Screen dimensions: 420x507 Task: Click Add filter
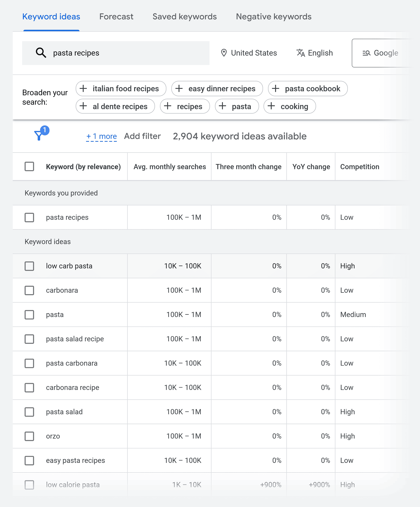click(x=142, y=136)
